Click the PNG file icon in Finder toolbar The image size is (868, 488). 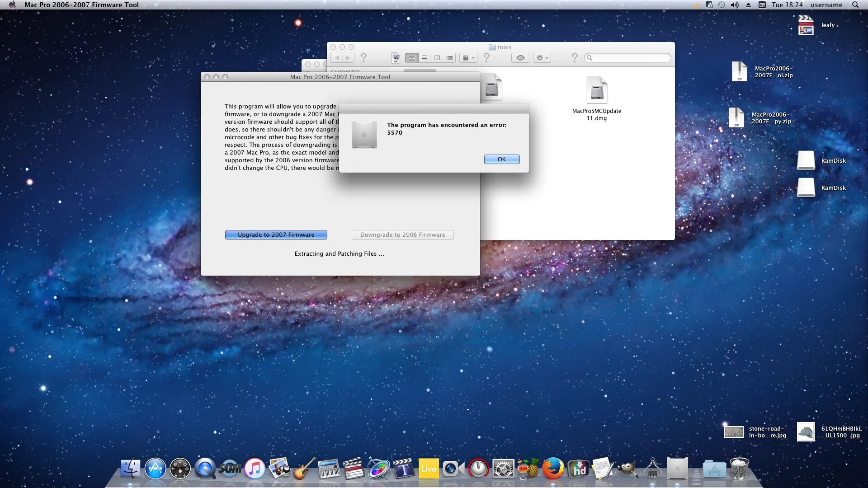pyautogui.click(x=396, y=58)
